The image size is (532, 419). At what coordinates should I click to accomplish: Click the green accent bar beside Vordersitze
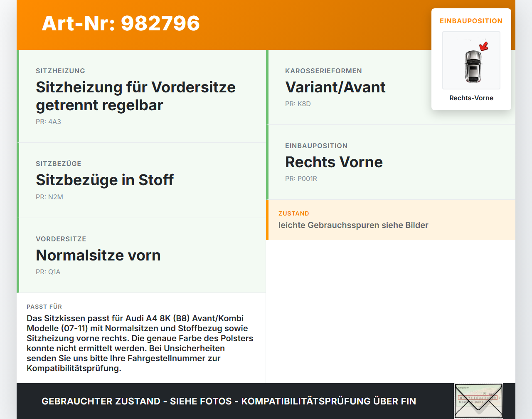[x=17, y=255]
